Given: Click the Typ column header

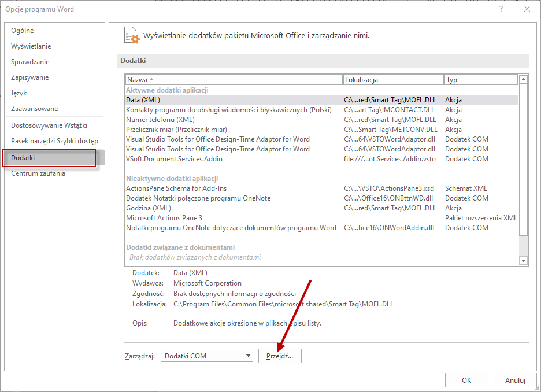Looking at the screenshot, I should [481, 80].
